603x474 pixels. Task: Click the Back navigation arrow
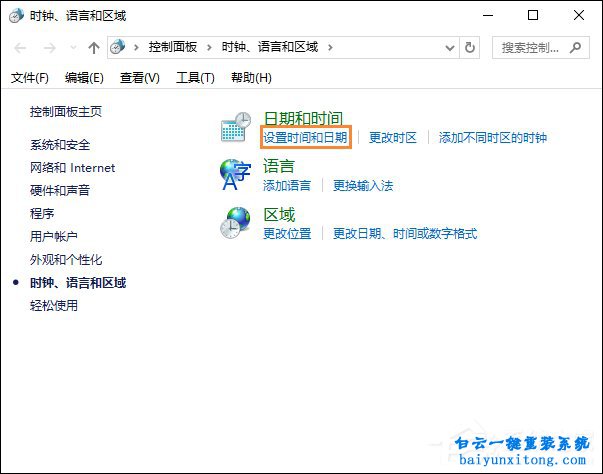point(20,48)
